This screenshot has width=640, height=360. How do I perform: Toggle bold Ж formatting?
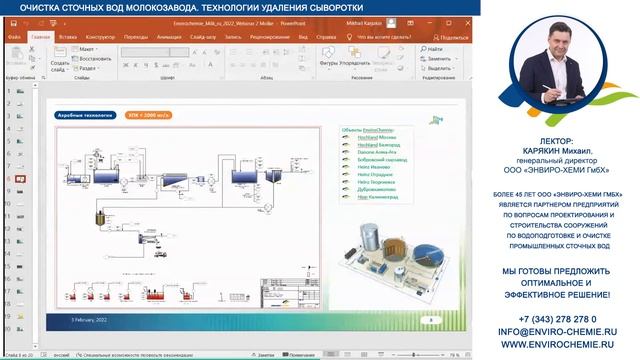tap(126, 65)
